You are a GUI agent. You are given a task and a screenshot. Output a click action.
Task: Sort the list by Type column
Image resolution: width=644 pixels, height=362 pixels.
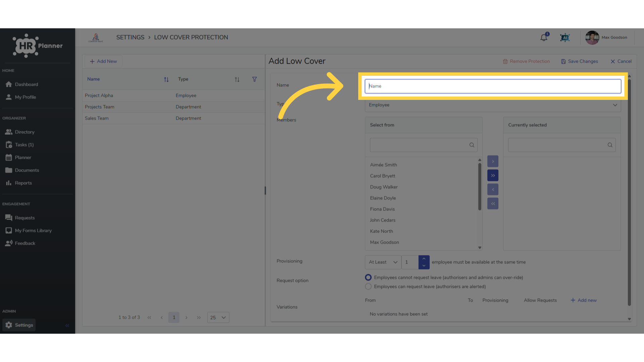tap(237, 79)
